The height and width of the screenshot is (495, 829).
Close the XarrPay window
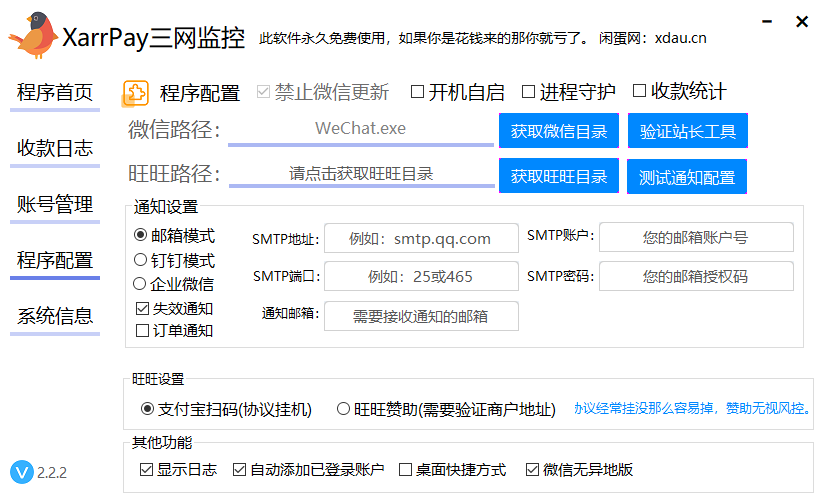(802, 22)
